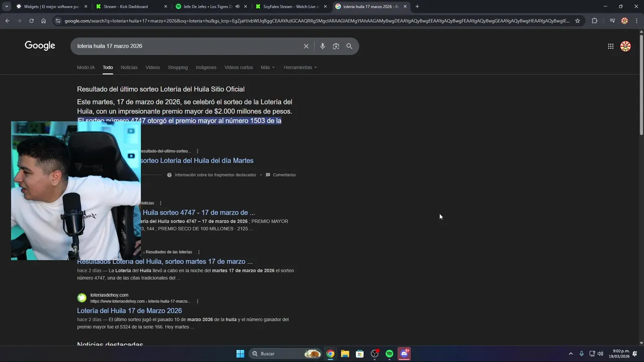The width and height of the screenshot is (644, 362).
Task: Open the OBS Studio taskbar icon
Action: click(x=374, y=353)
